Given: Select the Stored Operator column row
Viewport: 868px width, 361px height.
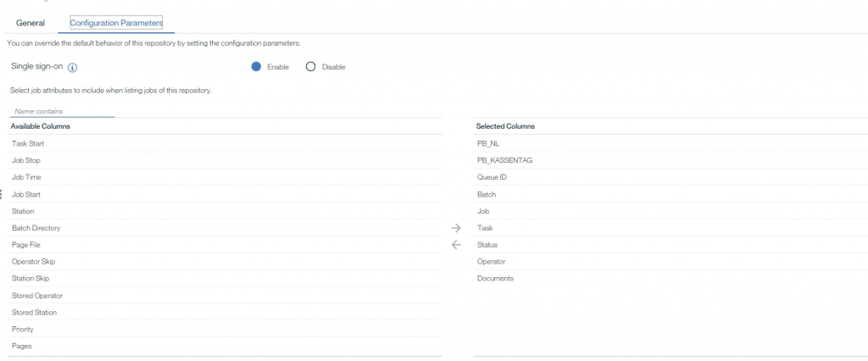Looking at the screenshot, I should [x=225, y=296].
